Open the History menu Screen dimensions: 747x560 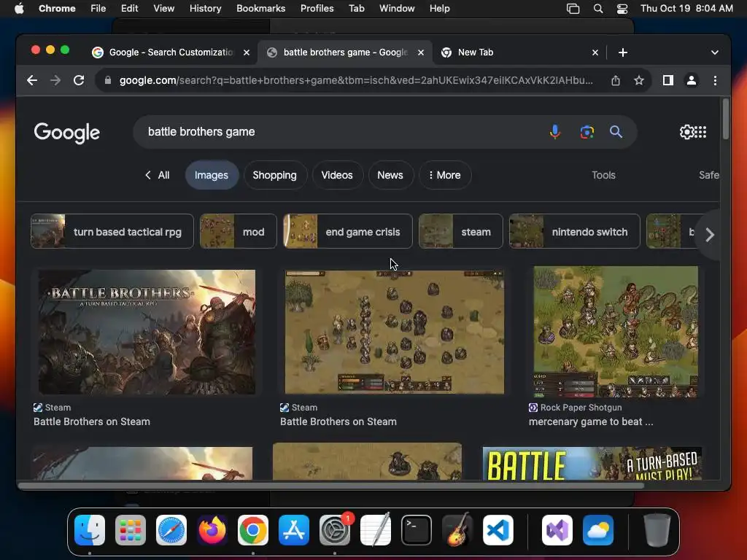205,9
